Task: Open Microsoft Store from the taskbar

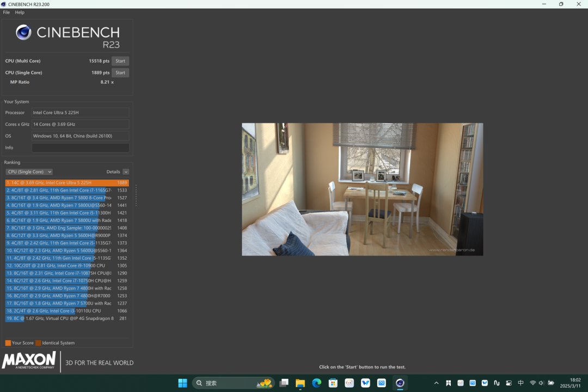Action: click(x=333, y=383)
